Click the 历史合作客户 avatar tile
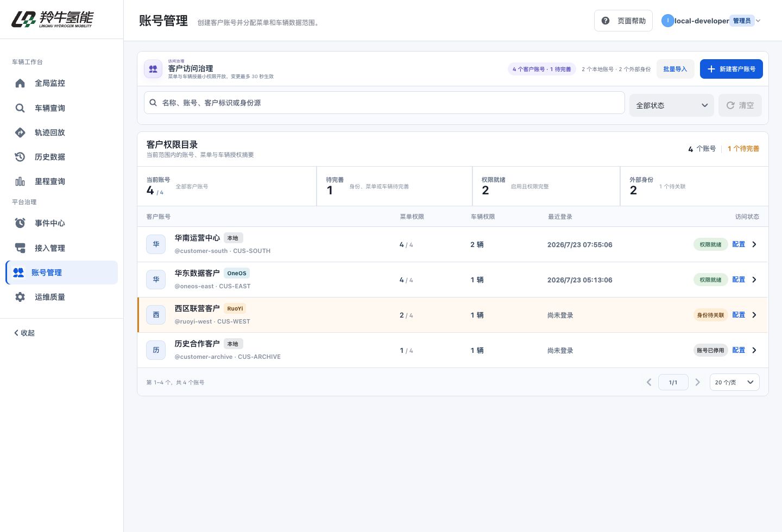 [156, 350]
